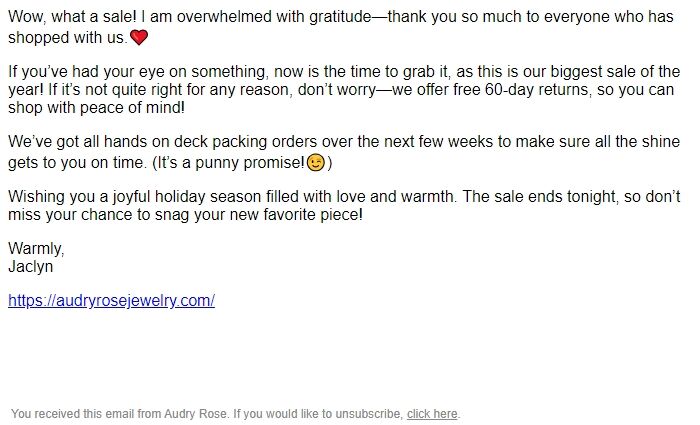Click the unsubscribe 'click here' link
700x425 pixels.
(x=432, y=414)
